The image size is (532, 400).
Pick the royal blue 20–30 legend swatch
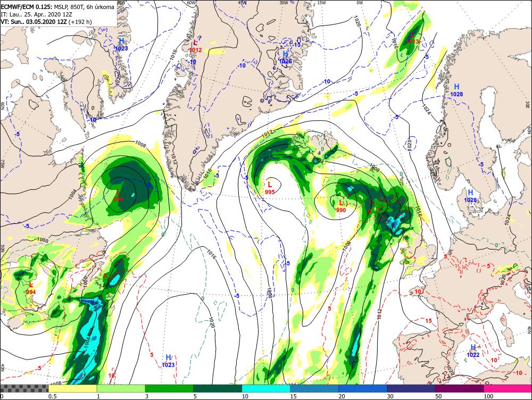tap(363, 388)
